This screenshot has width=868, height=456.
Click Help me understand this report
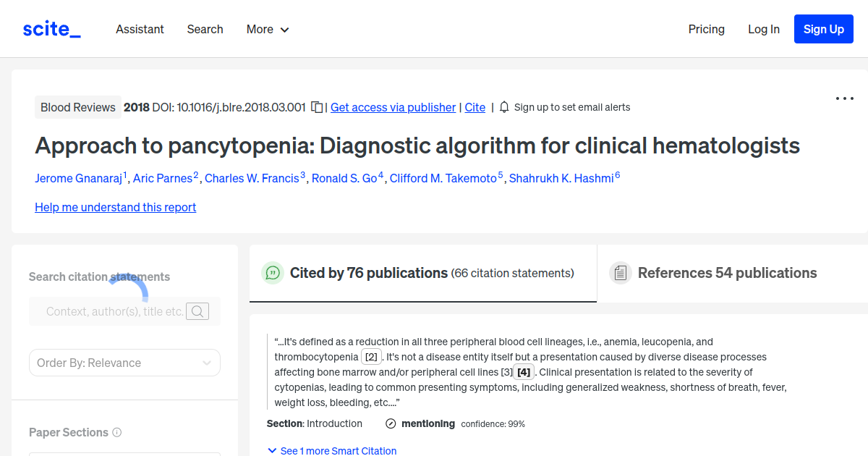click(x=115, y=207)
